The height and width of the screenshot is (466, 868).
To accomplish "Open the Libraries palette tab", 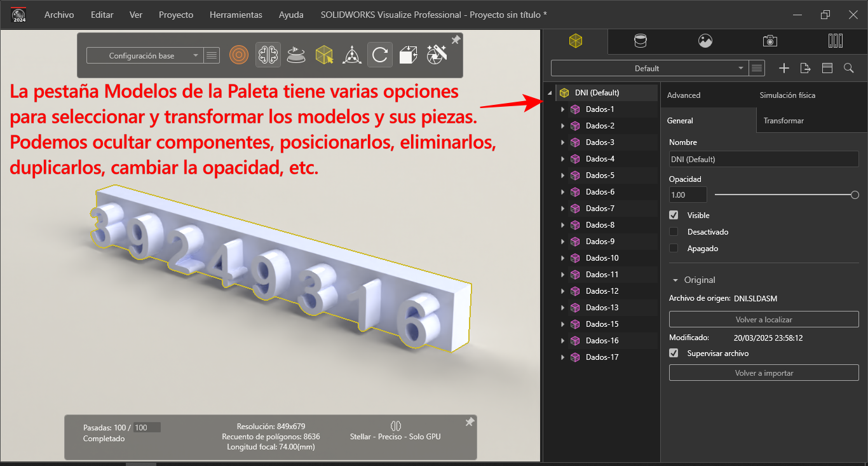I will (x=836, y=41).
